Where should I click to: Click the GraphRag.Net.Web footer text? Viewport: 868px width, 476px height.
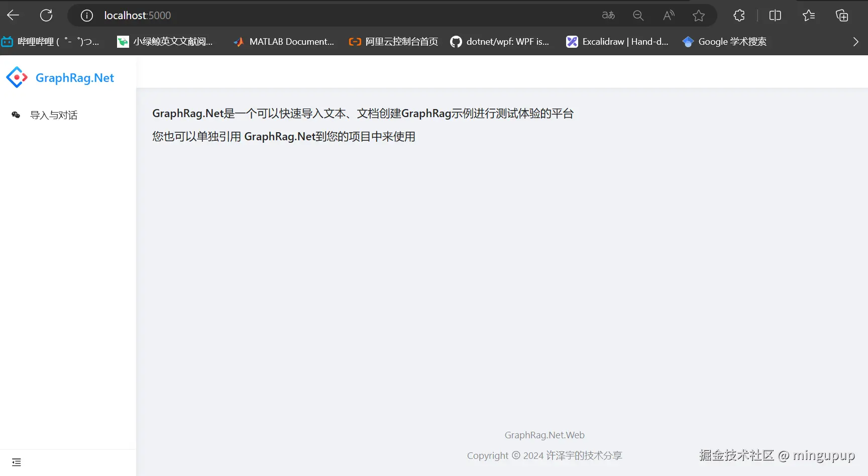point(545,435)
